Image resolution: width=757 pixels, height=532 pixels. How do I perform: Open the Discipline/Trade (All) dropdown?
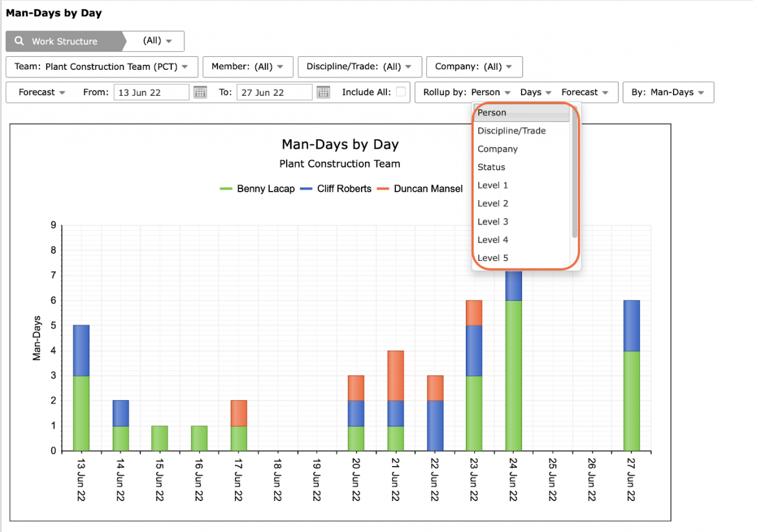pyautogui.click(x=360, y=67)
